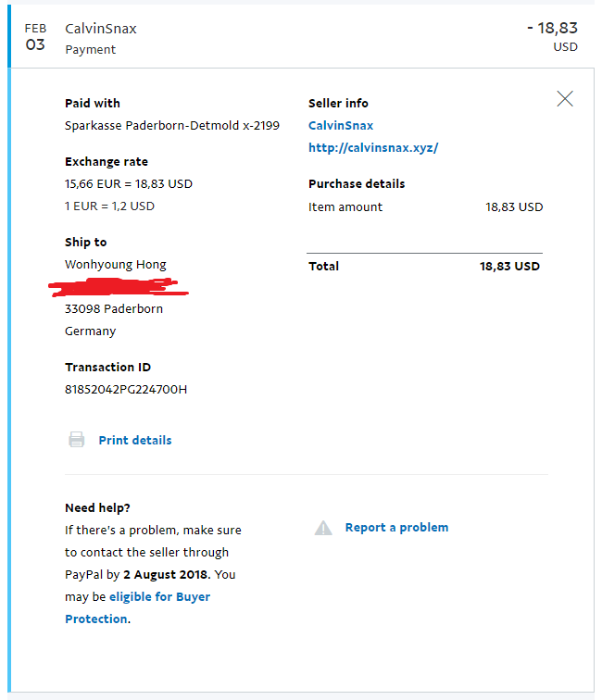Click the red redacted address line

(x=119, y=287)
